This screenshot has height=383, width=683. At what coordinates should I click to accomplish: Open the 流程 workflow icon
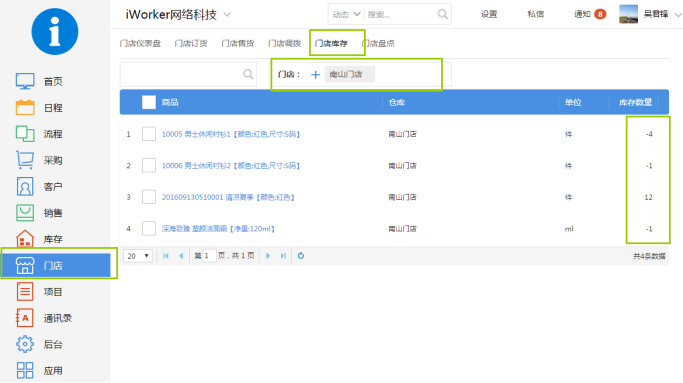pos(25,134)
